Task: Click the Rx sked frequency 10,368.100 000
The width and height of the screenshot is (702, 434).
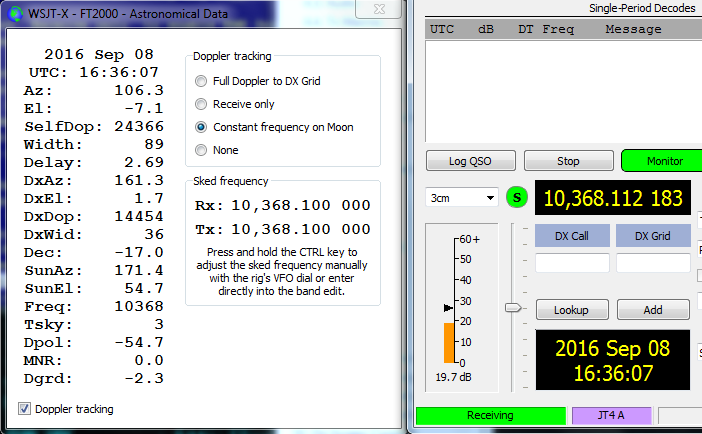Action: tap(300, 206)
